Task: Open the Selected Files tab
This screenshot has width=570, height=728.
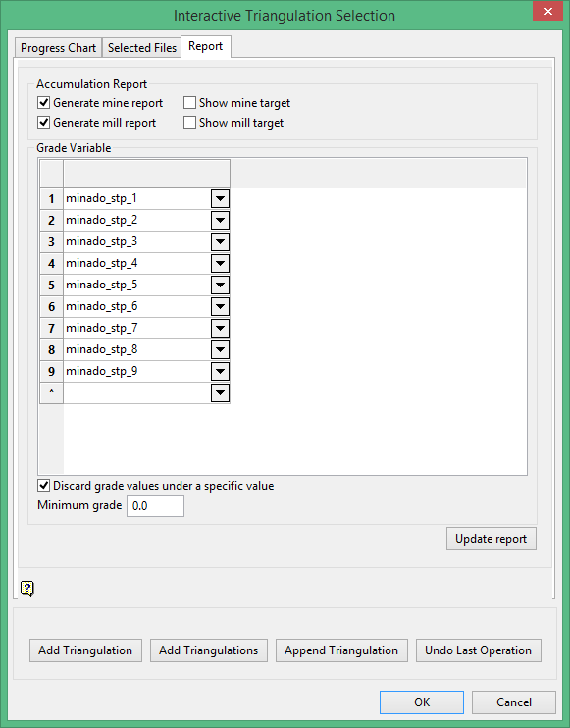Action: click(x=142, y=48)
